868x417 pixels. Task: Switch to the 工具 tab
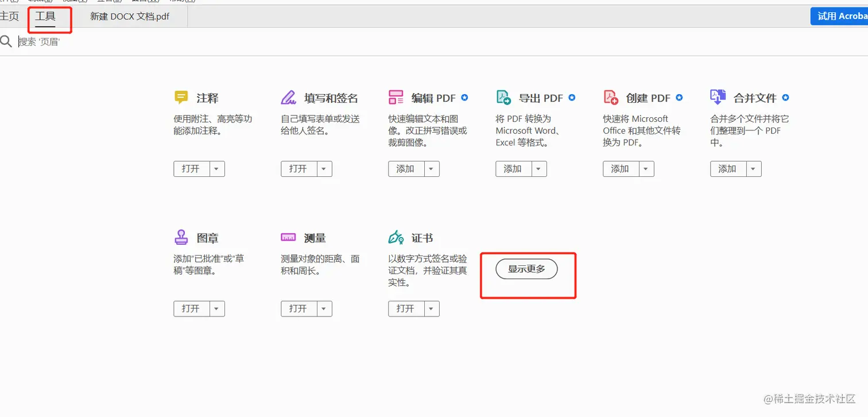coord(45,17)
